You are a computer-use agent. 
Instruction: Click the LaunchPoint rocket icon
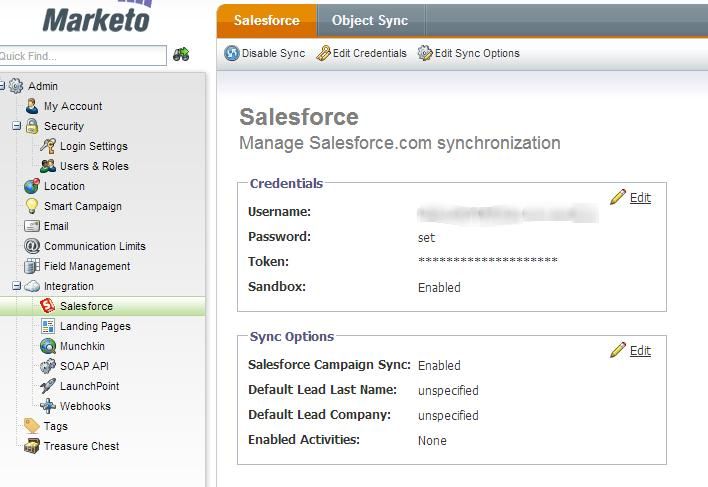pos(48,386)
